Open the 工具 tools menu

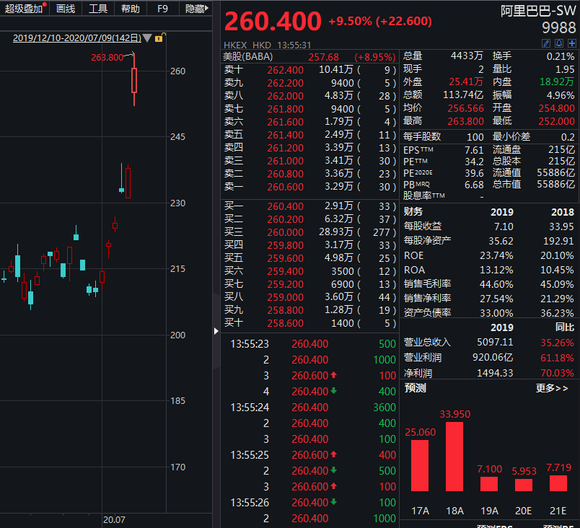tap(98, 8)
